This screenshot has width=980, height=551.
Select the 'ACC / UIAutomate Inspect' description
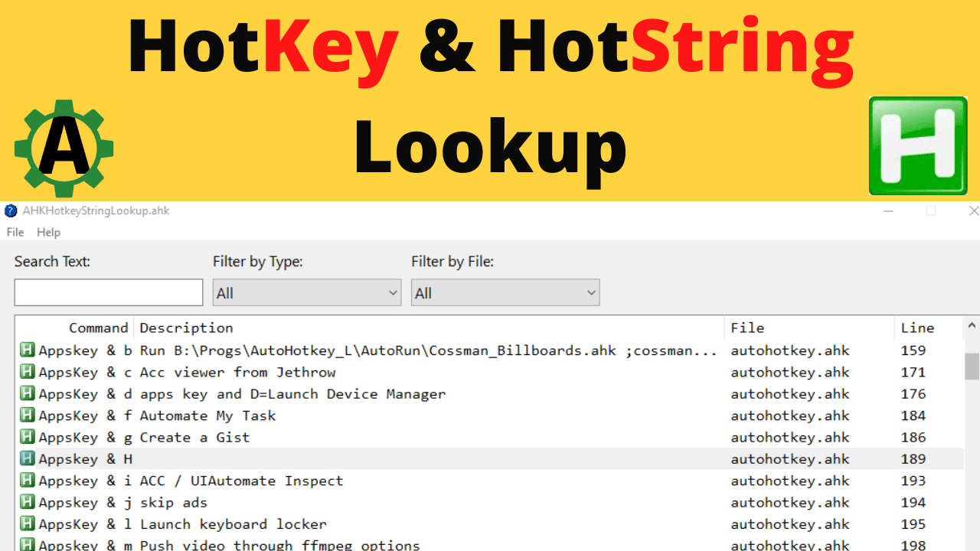241,481
